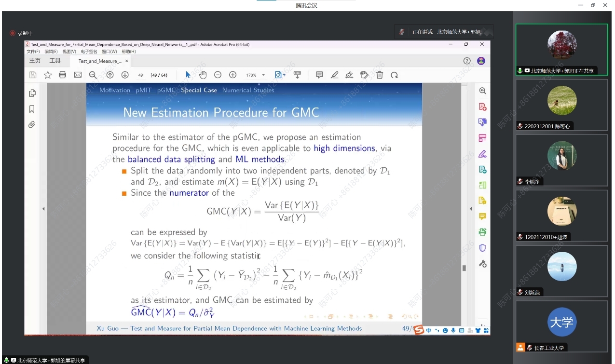Toggle the Sogou input microphone
615x364 pixels.
(x=453, y=331)
